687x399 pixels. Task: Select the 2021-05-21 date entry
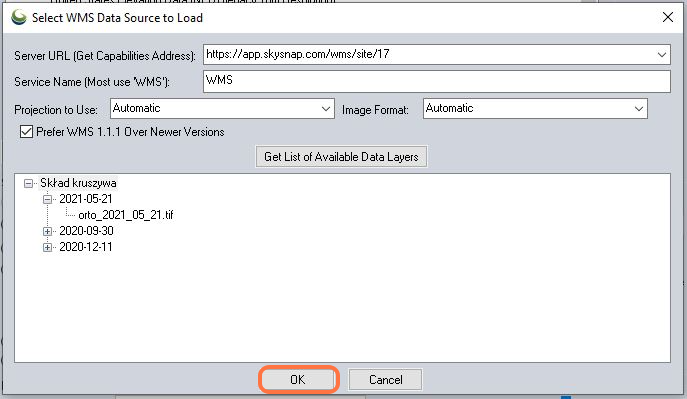[x=86, y=199]
